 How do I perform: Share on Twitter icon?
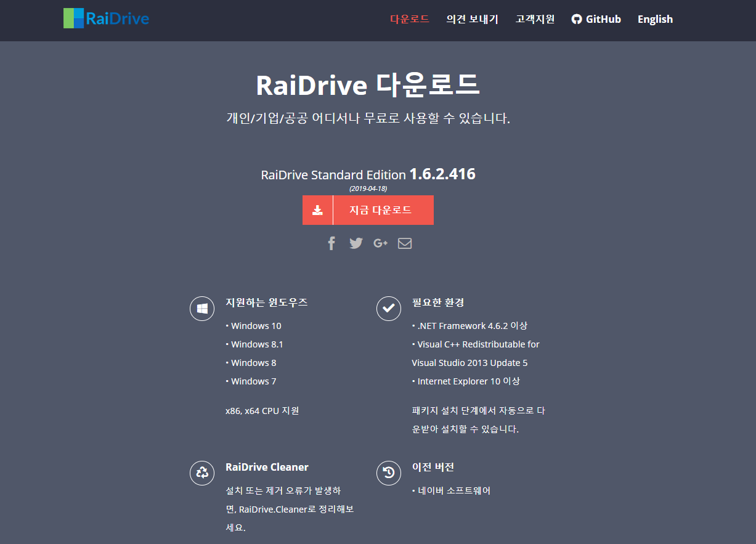[x=356, y=243]
